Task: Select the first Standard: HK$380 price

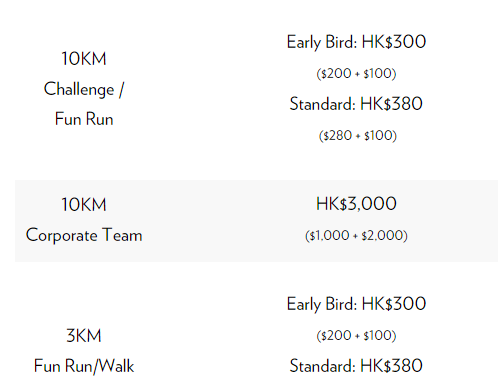Action: (x=356, y=104)
